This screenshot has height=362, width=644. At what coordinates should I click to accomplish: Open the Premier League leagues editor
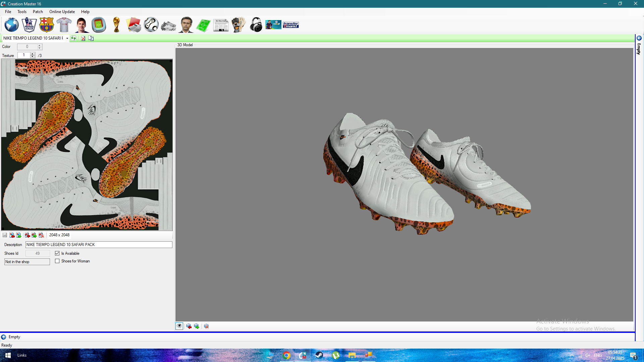(x=29, y=25)
